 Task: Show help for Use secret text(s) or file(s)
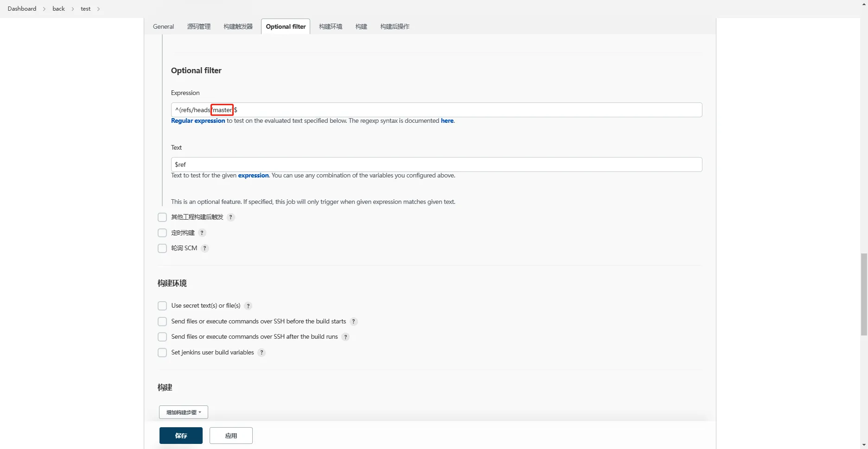coord(248,306)
